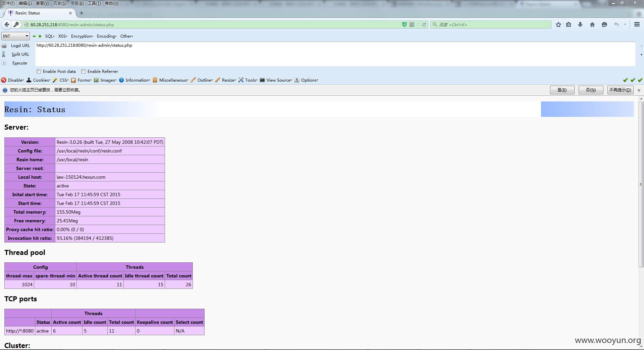Viewport: 644px width, 350px height.
Task: Open the 帮助(H) menu
Action: [x=112, y=3]
